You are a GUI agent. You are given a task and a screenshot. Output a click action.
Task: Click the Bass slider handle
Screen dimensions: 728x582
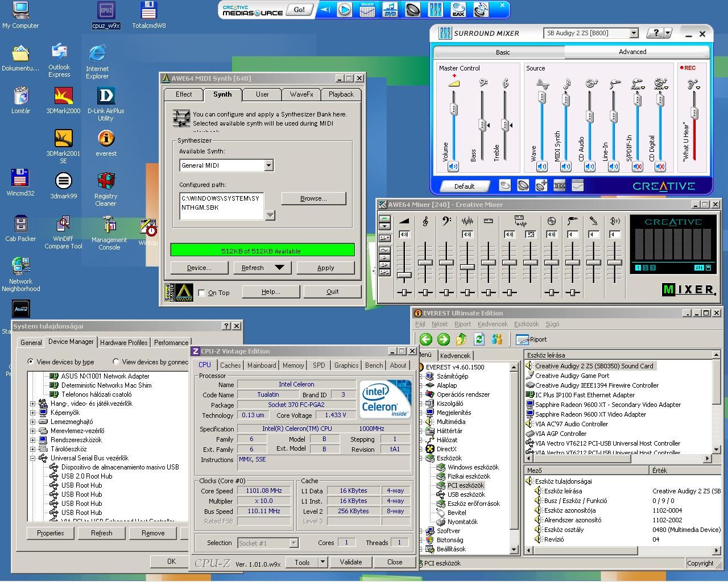pyautogui.click(x=482, y=124)
